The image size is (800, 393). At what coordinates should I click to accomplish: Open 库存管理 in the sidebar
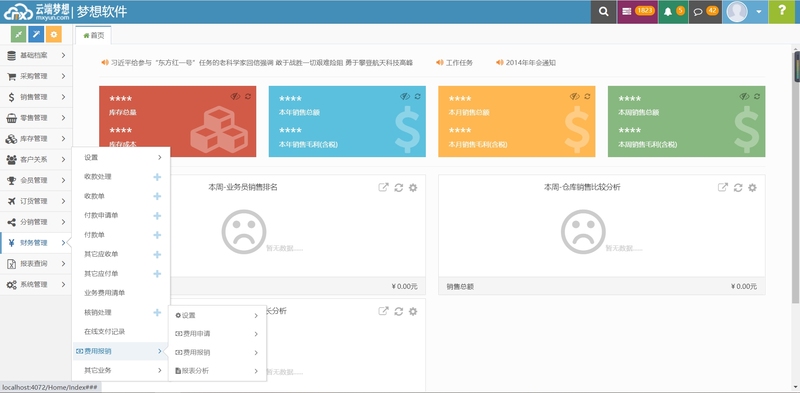pyautogui.click(x=36, y=139)
